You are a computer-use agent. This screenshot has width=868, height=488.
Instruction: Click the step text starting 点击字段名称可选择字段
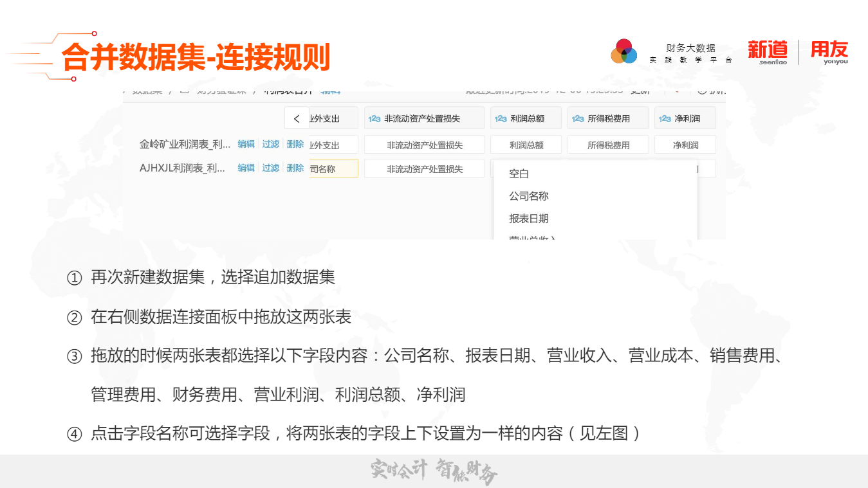(367, 433)
